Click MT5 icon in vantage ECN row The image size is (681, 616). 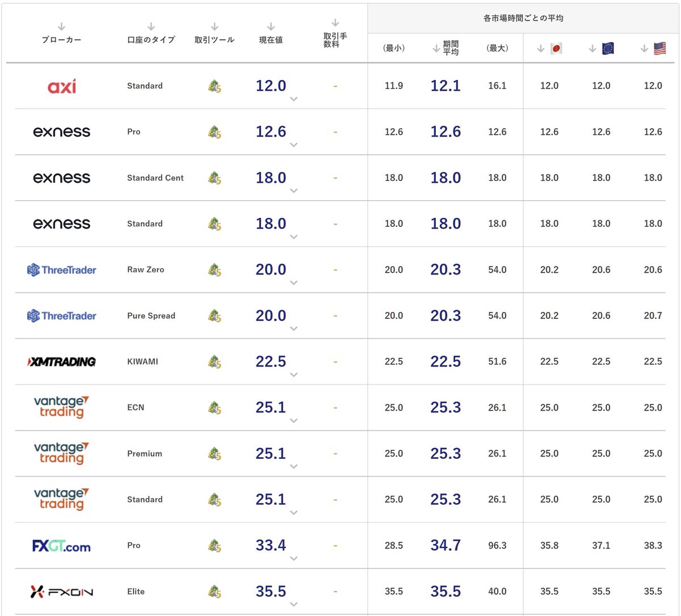[x=215, y=407]
